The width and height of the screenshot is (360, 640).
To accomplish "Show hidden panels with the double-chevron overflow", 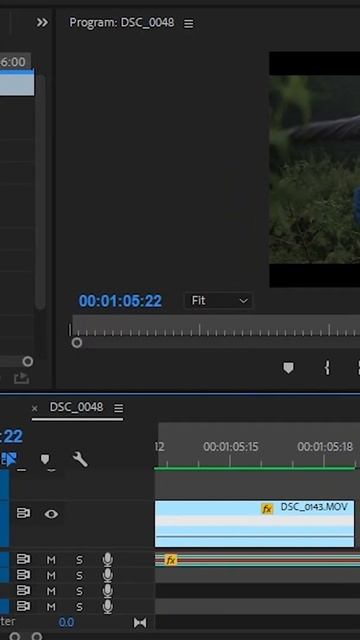I will [42, 22].
